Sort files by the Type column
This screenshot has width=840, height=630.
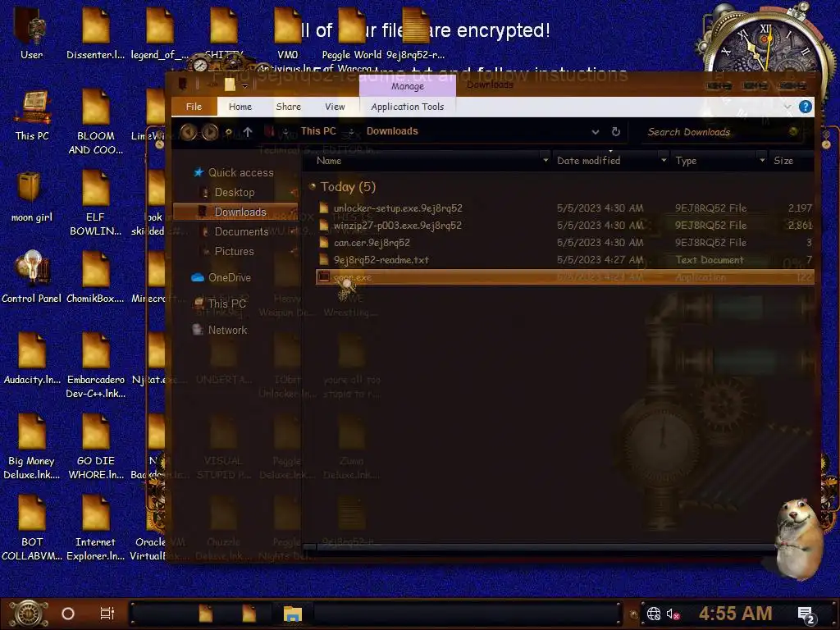click(686, 161)
